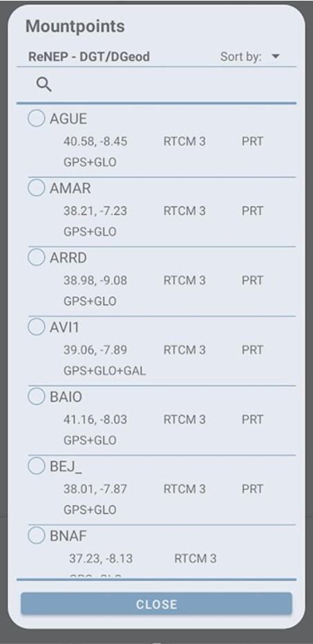Click AVI1 GPS+GLO+GAL constellation text
The height and width of the screenshot is (644, 313).
[x=104, y=371]
